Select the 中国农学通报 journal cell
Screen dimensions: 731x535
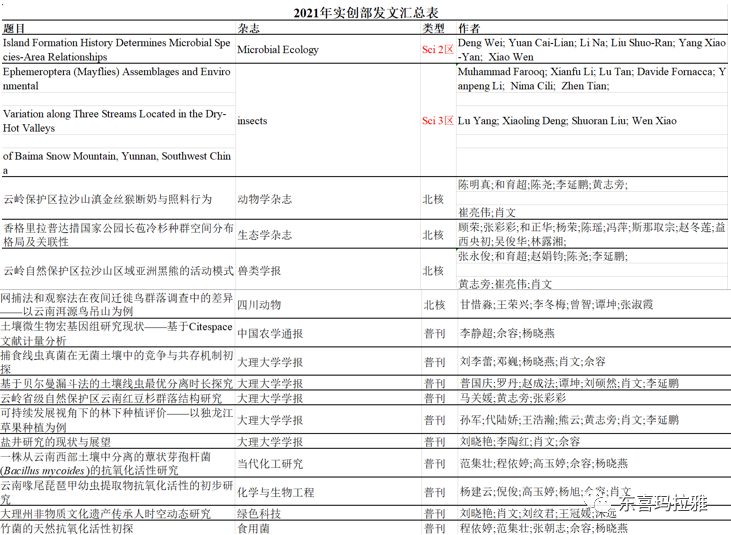pos(270,333)
